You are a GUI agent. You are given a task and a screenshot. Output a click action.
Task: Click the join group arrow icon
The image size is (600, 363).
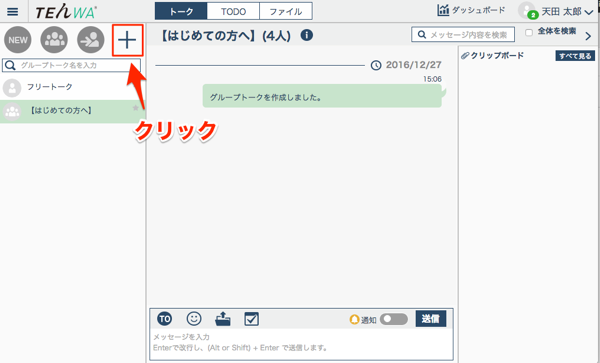[91, 40]
